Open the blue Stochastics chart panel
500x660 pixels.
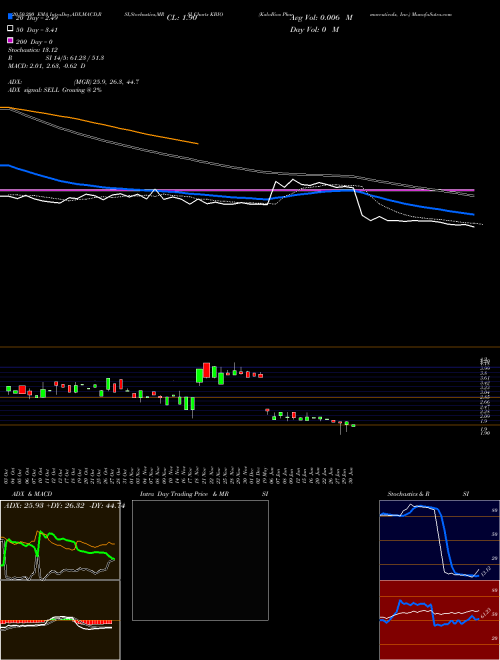(439, 540)
